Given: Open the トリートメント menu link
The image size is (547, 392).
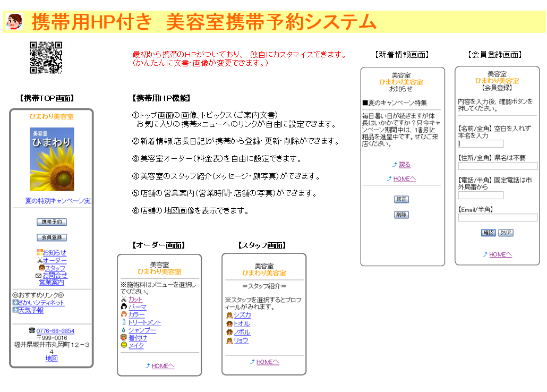Looking at the screenshot, I should (x=144, y=322).
